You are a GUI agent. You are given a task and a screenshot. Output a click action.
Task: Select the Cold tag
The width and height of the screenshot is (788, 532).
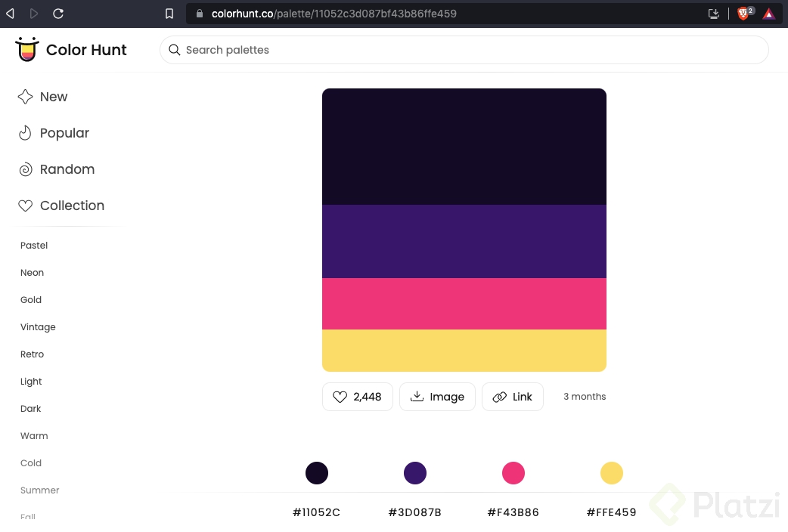pyautogui.click(x=31, y=462)
